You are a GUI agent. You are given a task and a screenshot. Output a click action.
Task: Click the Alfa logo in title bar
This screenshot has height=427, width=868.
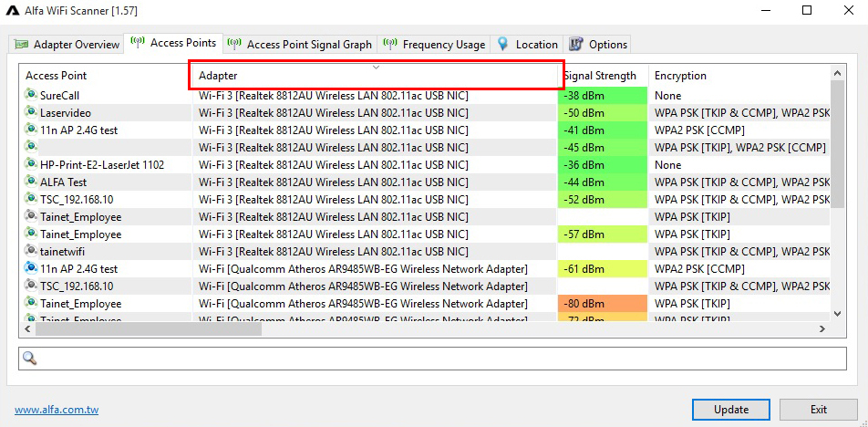(14, 11)
